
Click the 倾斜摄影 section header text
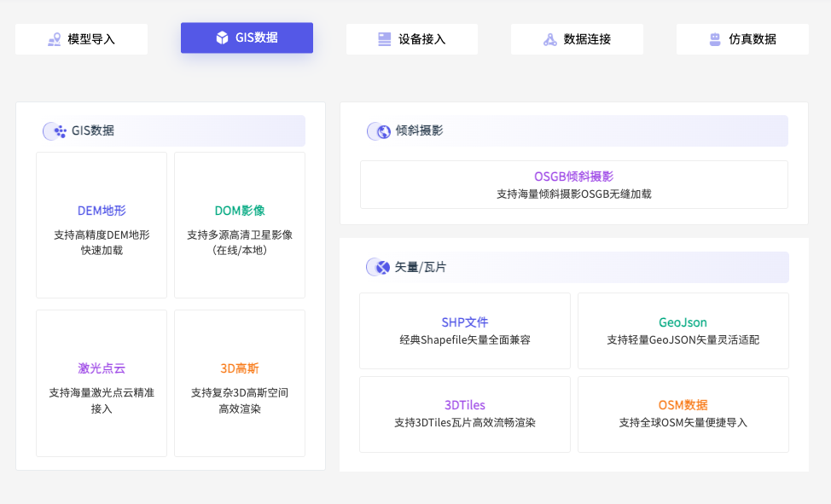419,130
